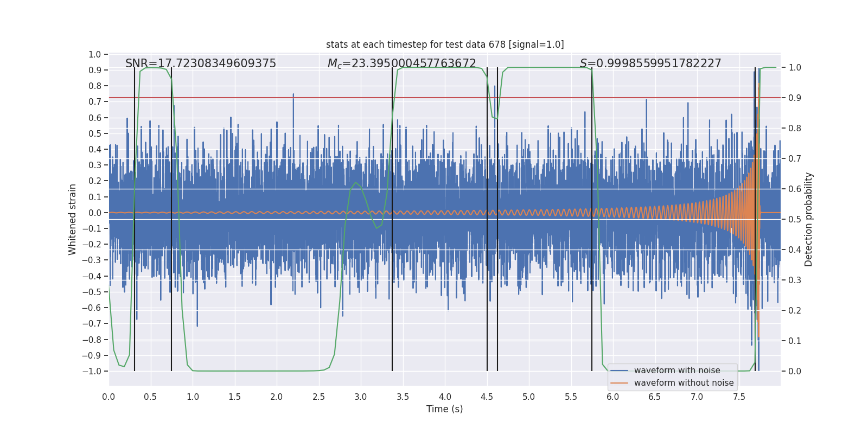The width and height of the screenshot is (868, 434).
Task: Select the 'Whitened strain' axis label
Action: pos(73,219)
